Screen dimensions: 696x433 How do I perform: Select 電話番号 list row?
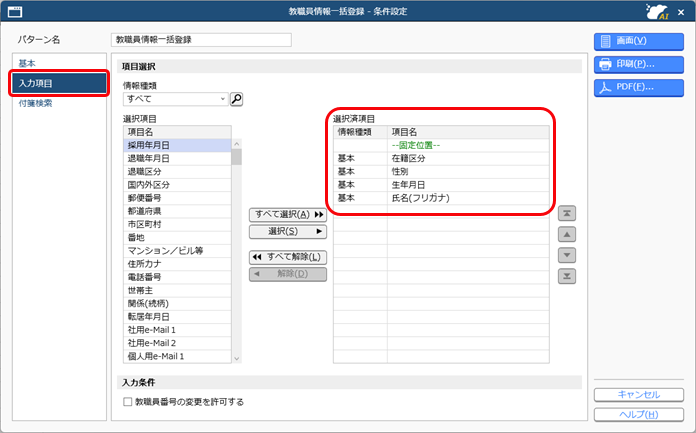coord(177,277)
